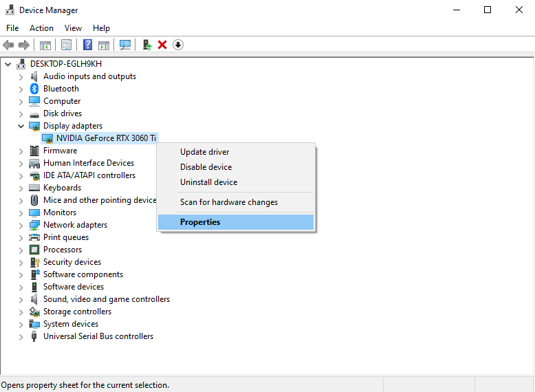Open the File menu
The height and width of the screenshot is (392, 535).
(x=12, y=28)
